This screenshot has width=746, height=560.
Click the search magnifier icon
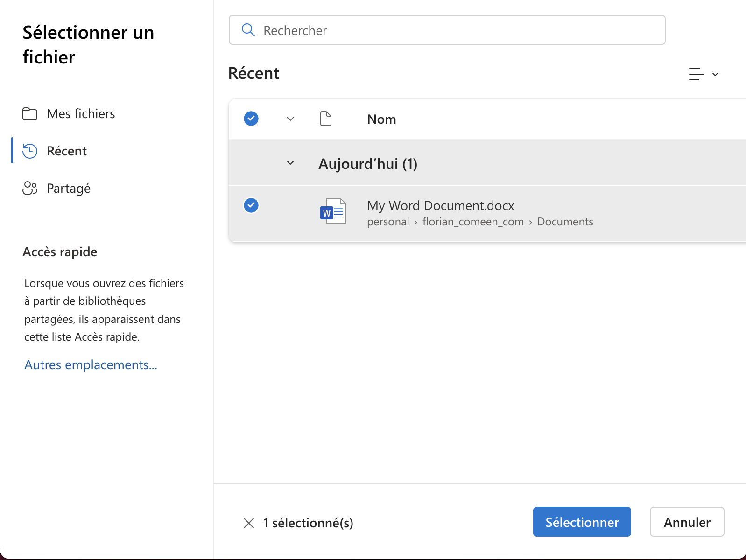click(248, 30)
